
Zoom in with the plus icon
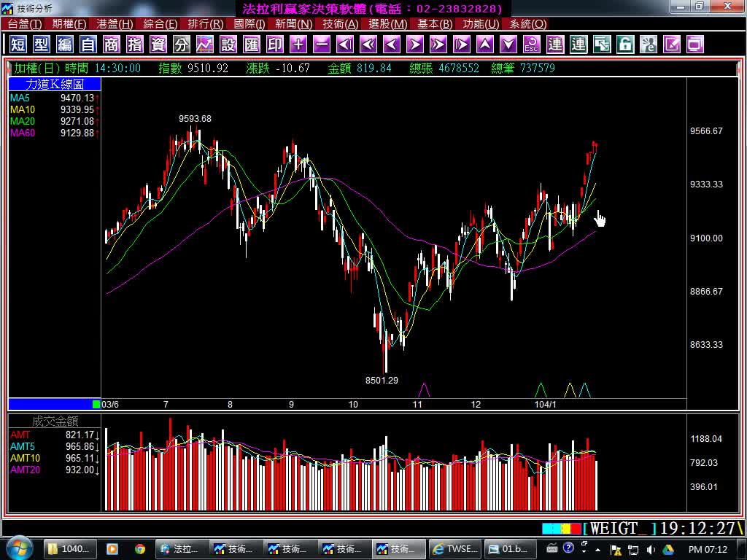point(298,44)
